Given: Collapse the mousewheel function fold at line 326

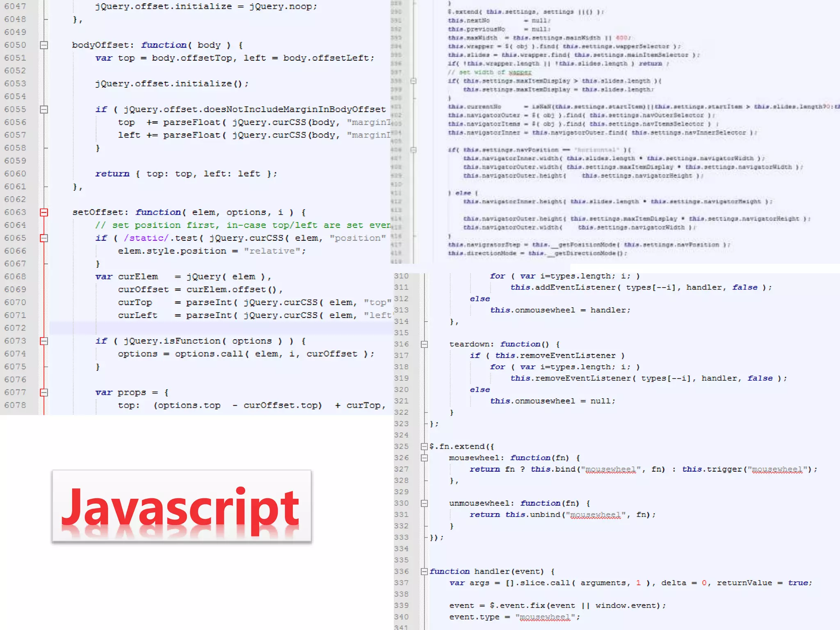Looking at the screenshot, I should [x=425, y=458].
